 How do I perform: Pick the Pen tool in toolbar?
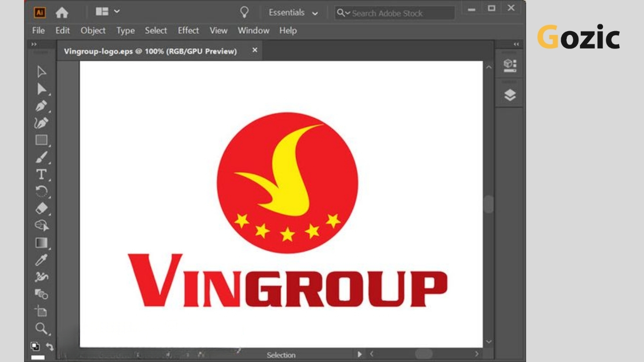tap(41, 106)
